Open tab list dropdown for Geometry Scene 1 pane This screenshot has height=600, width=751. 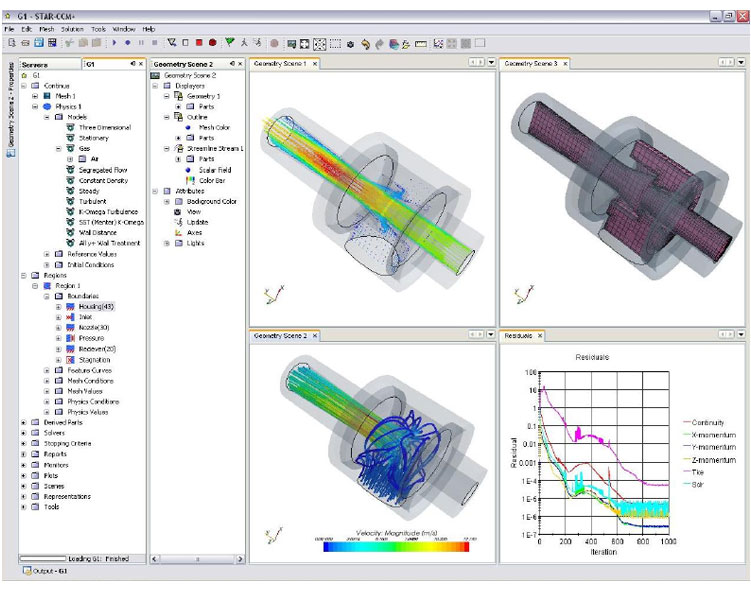pos(491,62)
